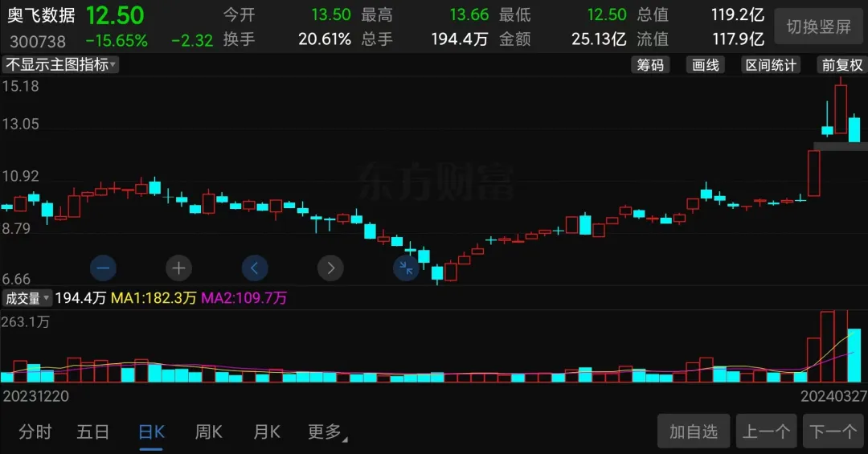868x454 pixels.
Task: Click the turnover amount 25.13亿
Action: [599, 39]
